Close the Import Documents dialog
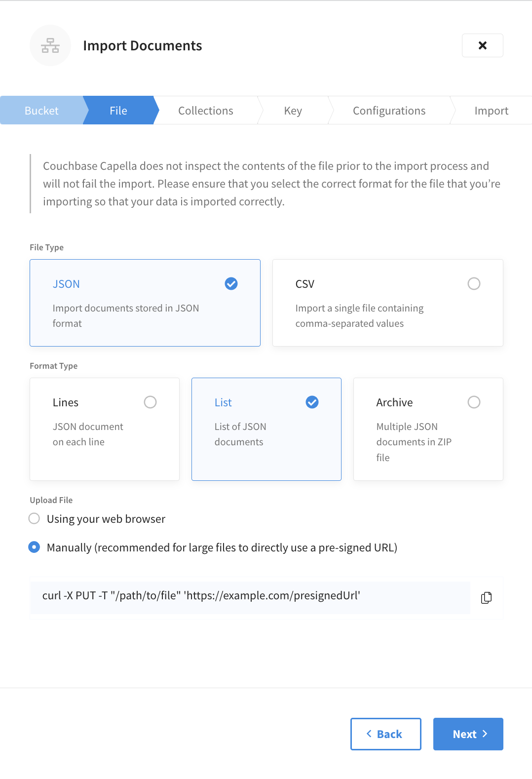Viewport: 532px width, 779px height. [482, 45]
